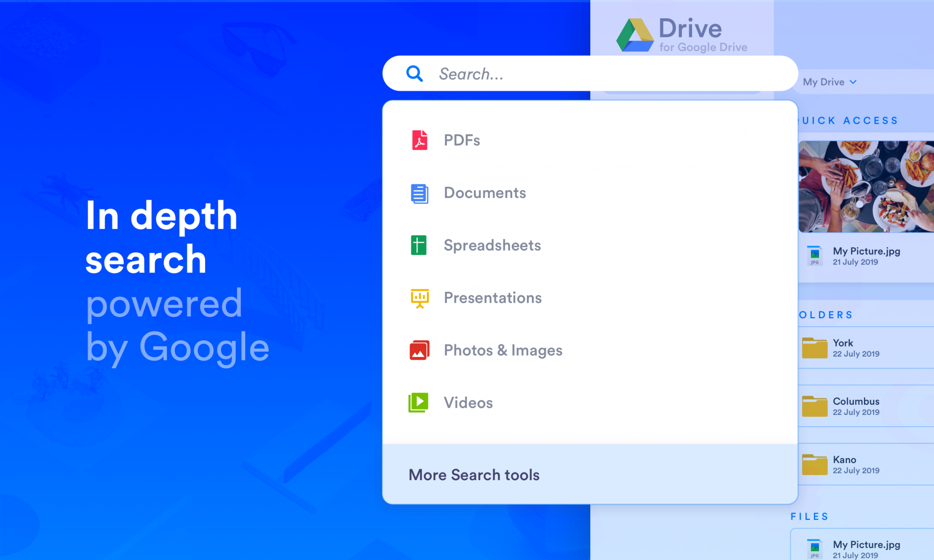The height and width of the screenshot is (560, 934).
Task: Click the blue Documents icon
Action: 419,193
